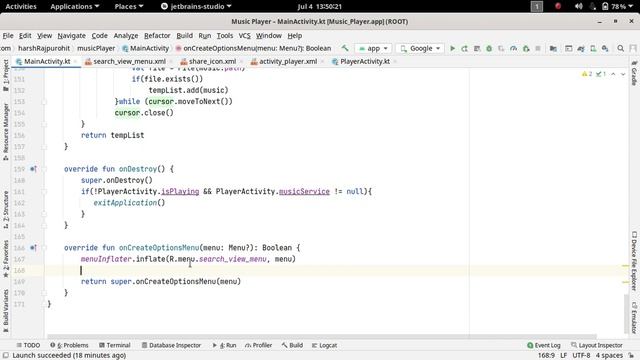Start debugging with the bug icon
640x360 pixels.
coord(489,48)
